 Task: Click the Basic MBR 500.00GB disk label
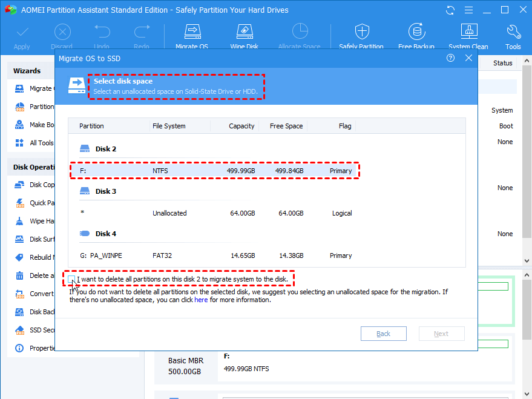185,366
